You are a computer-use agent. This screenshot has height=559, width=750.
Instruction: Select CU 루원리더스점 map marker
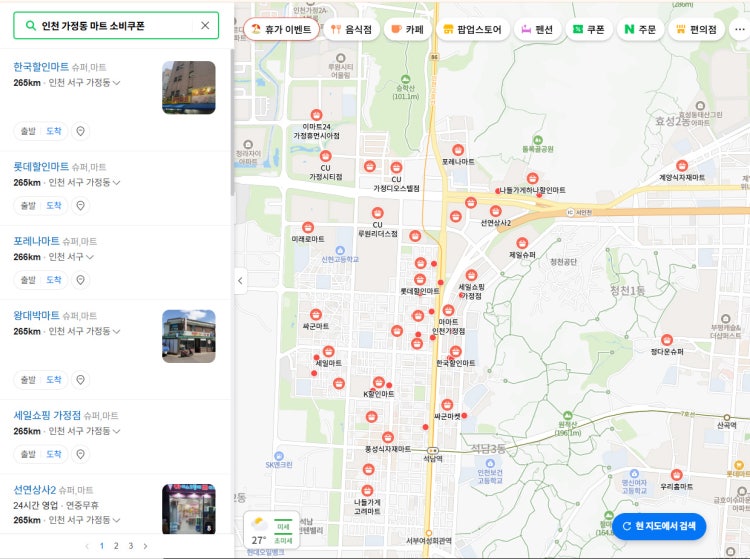[x=377, y=212]
